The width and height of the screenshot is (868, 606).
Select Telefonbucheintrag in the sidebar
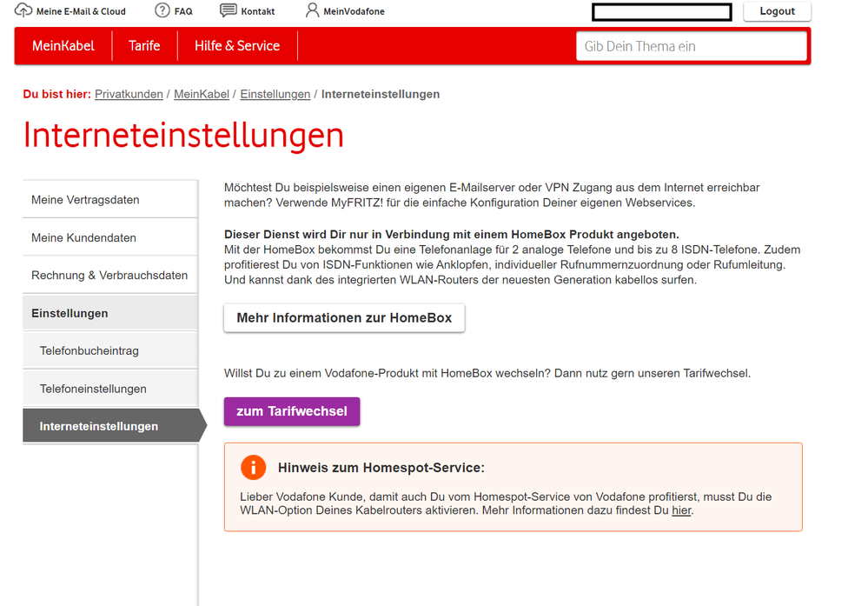(x=89, y=351)
